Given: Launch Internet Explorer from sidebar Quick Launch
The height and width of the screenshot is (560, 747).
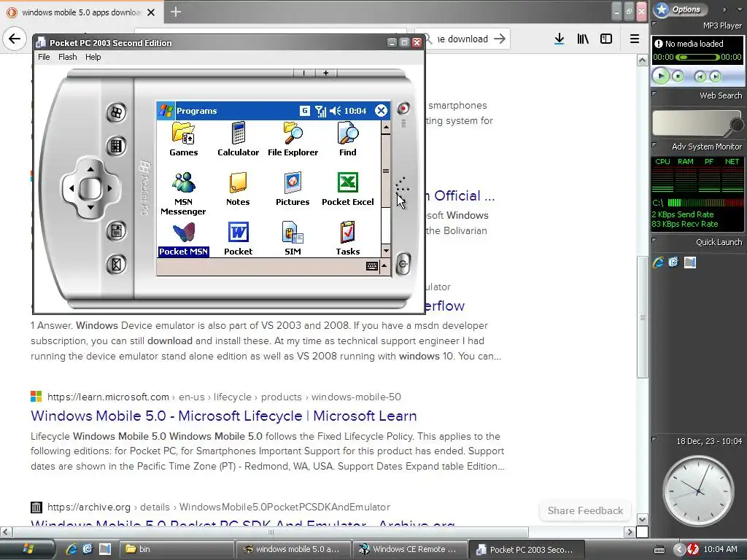Looking at the screenshot, I should 659,262.
